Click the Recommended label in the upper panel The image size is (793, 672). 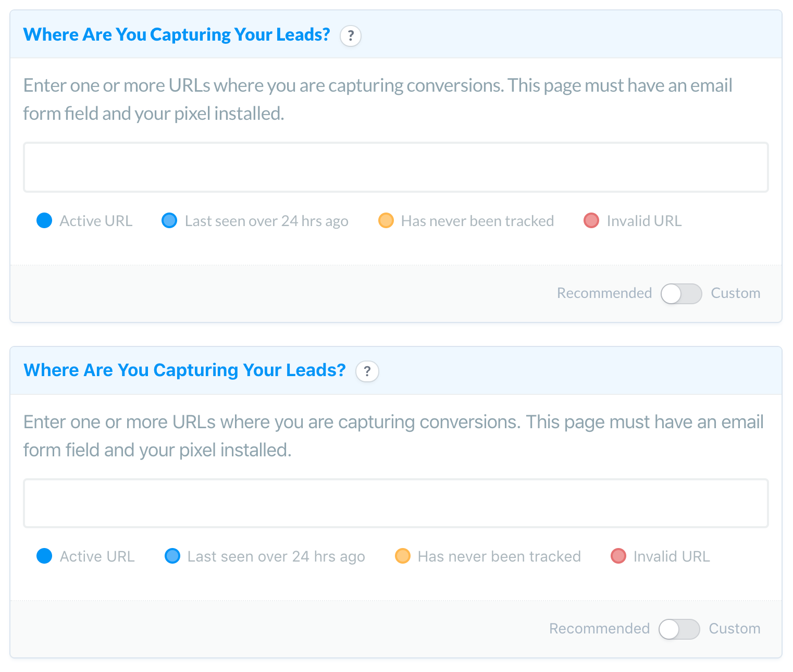coord(604,293)
